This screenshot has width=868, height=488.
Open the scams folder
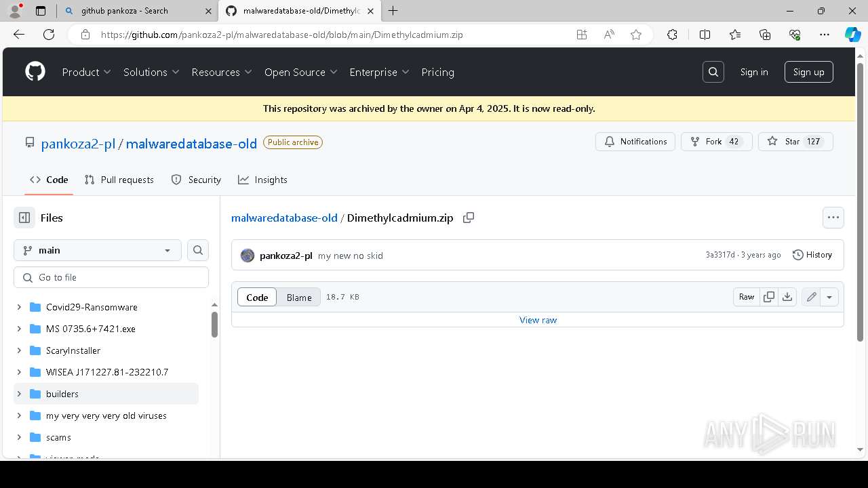[58, 437]
